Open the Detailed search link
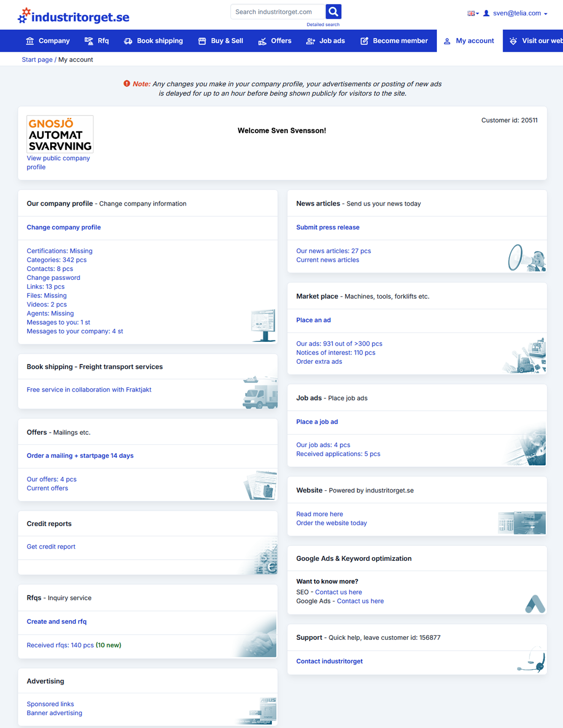This screenshot has height=728, width=563. pyautogui.click(x=323, y=25)
